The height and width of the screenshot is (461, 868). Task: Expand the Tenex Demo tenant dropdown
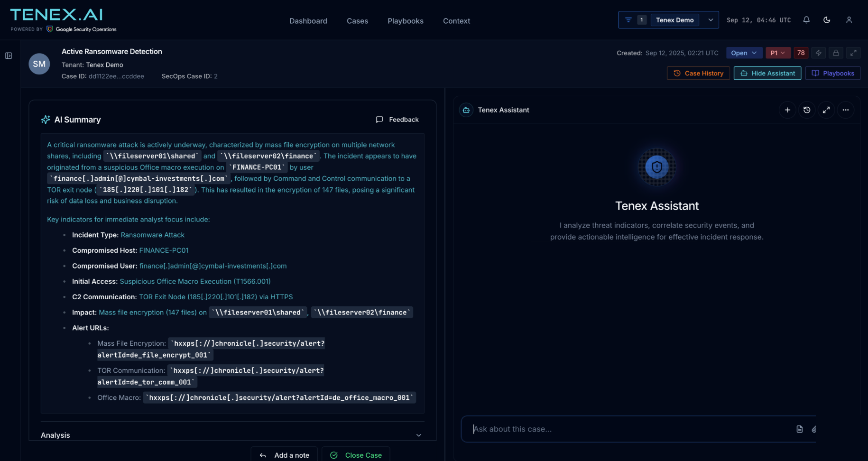point(711,20)
